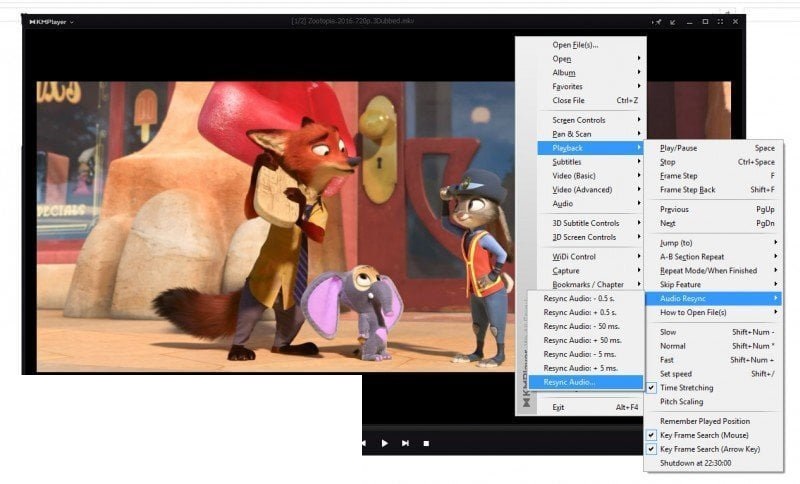Expand the Open submenu arrow

639,59
